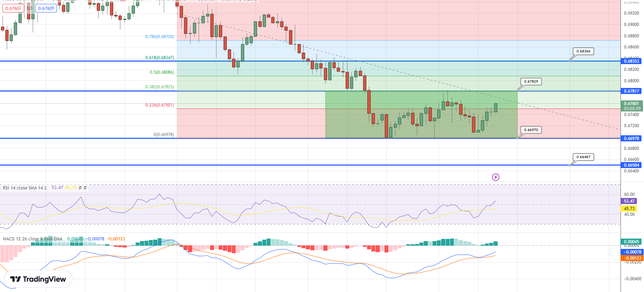Click the purple lightning bolt event icon

coord(496,177)
